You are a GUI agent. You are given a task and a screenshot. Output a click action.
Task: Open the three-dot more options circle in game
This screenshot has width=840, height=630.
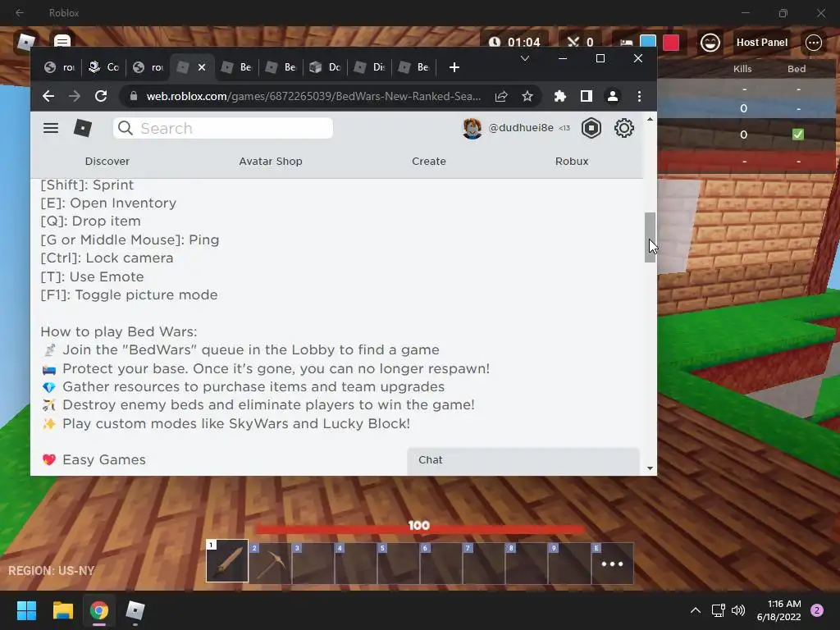813,43
